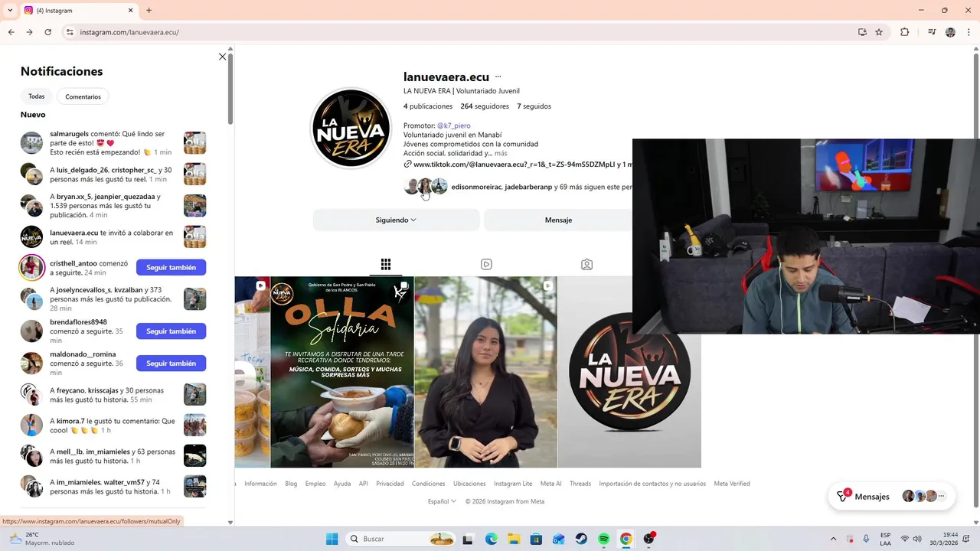This screenshot has height=551, width=980.
Task: View the 264 seguidores list
Action: (485, 106)
